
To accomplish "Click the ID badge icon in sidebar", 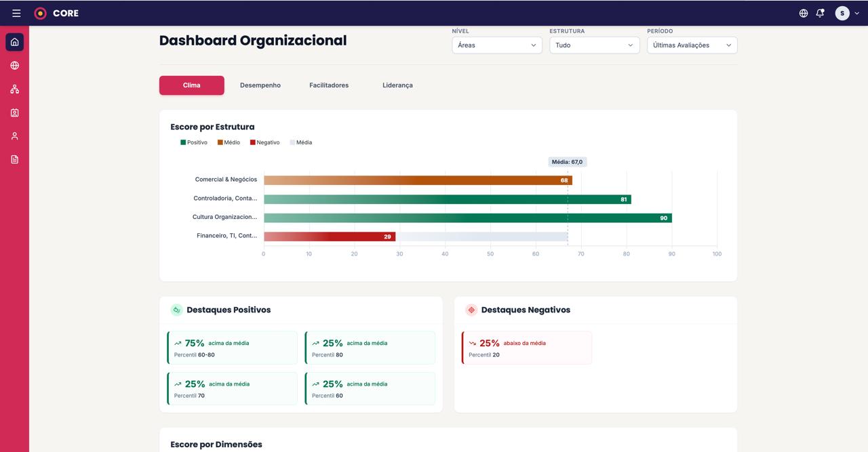I will pyautogui.click(x=15, y=112).
